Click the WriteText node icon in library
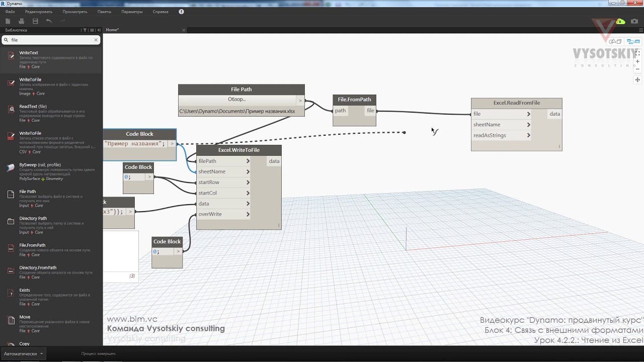Image resolution: width=644 pixels, height=362 pixels. pos(11,55)
